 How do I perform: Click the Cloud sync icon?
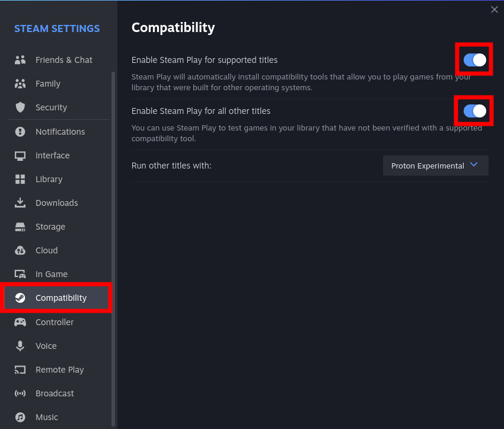[20, 250]
